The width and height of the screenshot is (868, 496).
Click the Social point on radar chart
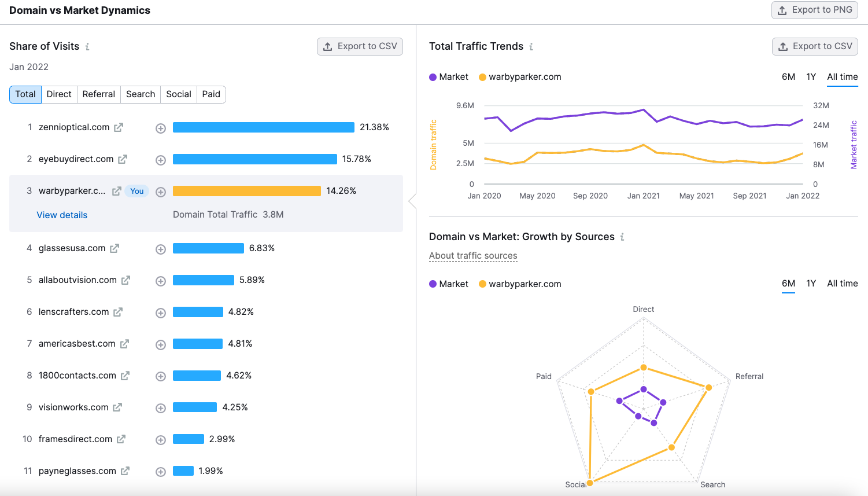(590, 483)
